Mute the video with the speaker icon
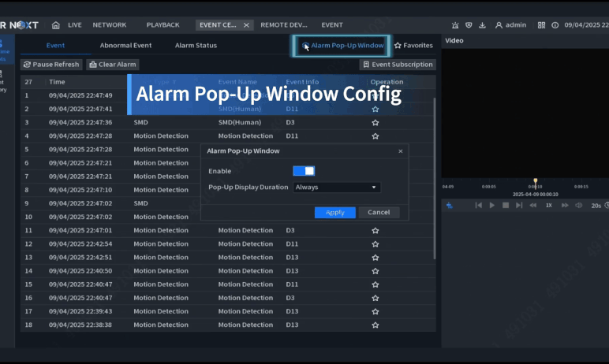 tap(579, 205)
